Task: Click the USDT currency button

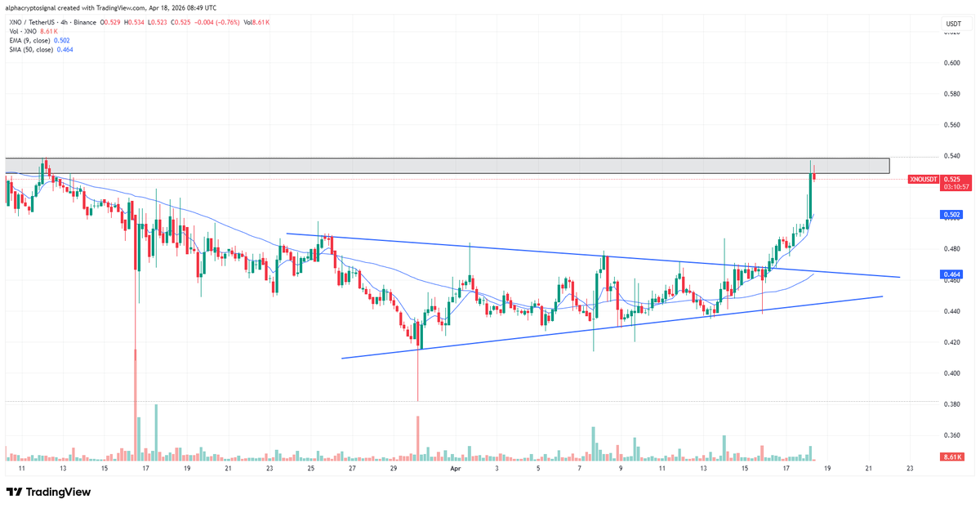Action: 954,24
